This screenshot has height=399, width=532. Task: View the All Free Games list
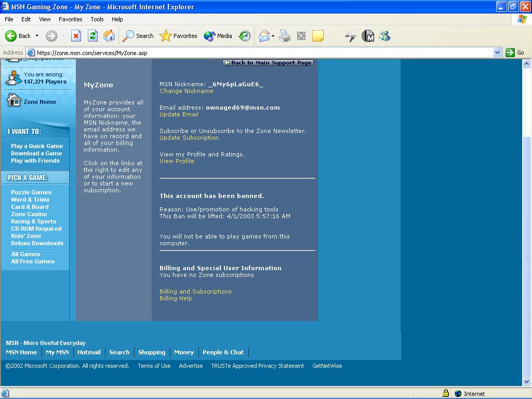click(x=33, y=262)
